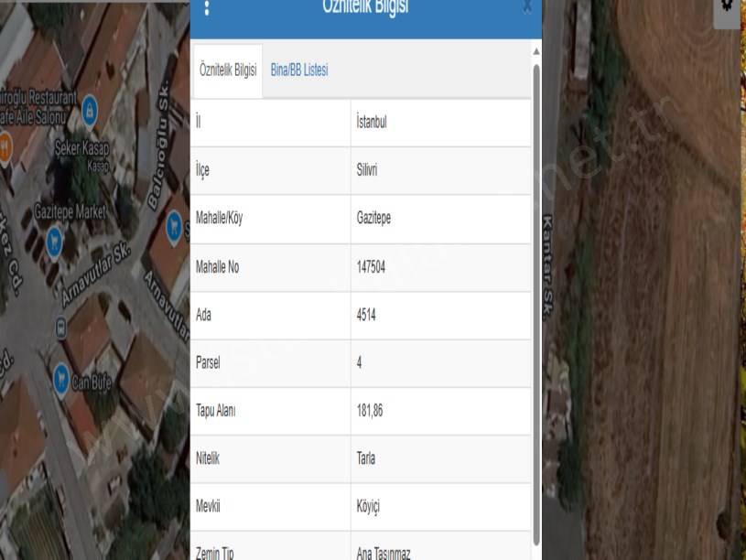Click the panel's vertical scrollbar thumb
This screenshot has width=746, height=560.
[535, 275]
